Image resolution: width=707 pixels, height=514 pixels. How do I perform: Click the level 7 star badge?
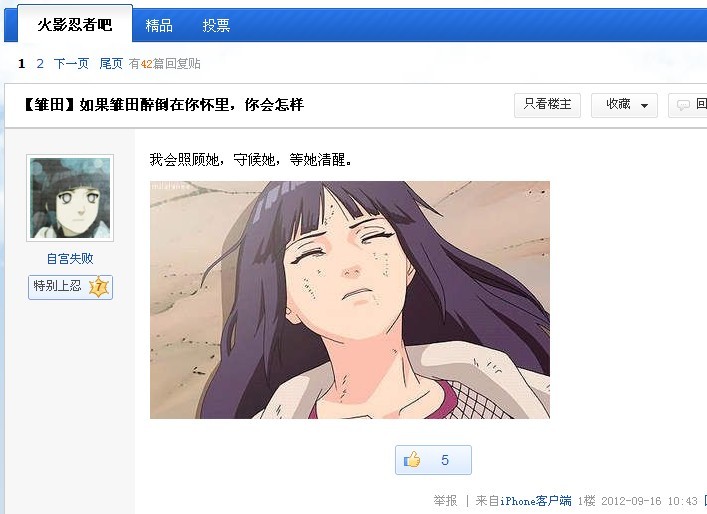coord(99,287)
